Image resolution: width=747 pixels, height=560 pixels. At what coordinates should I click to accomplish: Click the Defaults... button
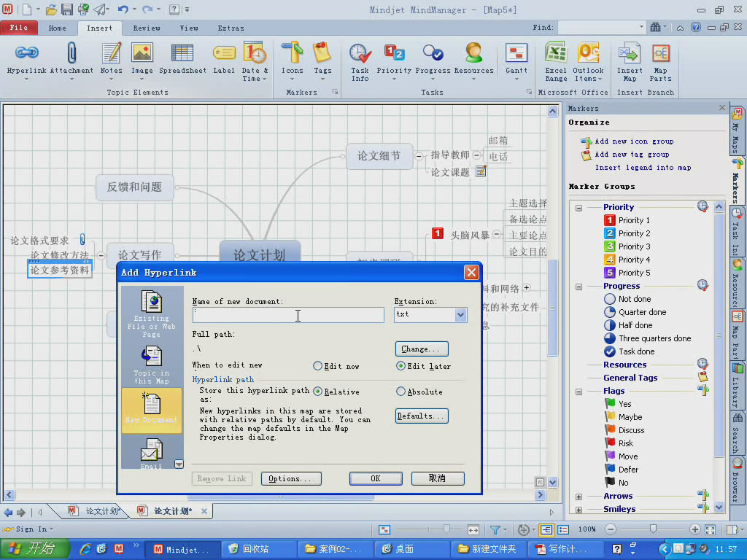coord(422,416)
